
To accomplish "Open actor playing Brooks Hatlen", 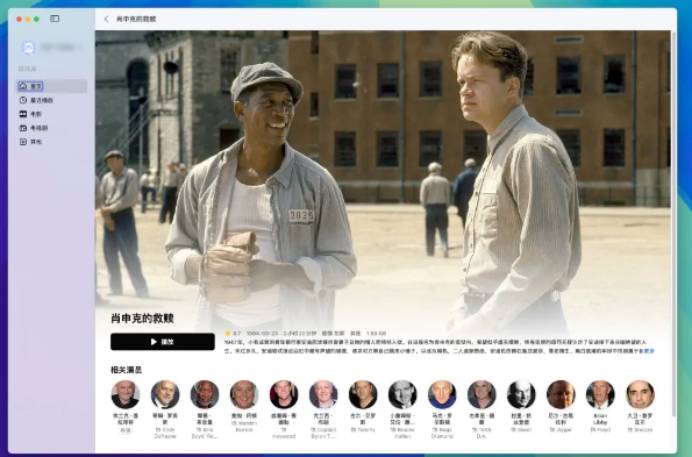I will tap(402, 394).
